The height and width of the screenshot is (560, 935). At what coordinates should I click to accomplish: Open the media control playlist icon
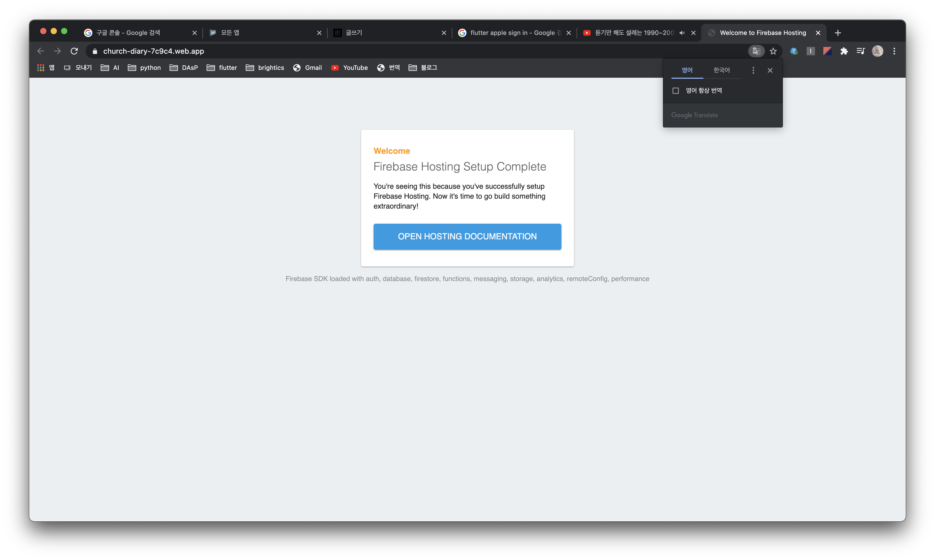pyautogui.click(x=861, y=51)
